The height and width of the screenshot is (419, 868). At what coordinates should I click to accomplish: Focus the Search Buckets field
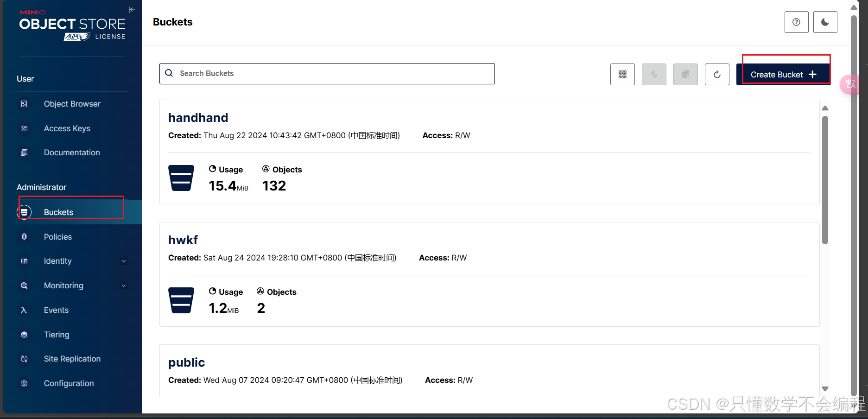(327, 74)
